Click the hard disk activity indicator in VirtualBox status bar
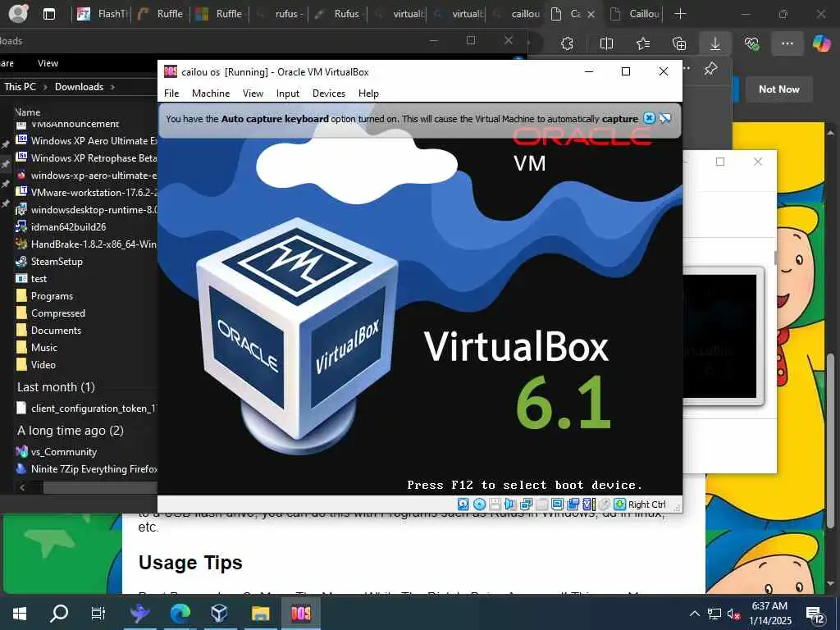 click(463, 504)
